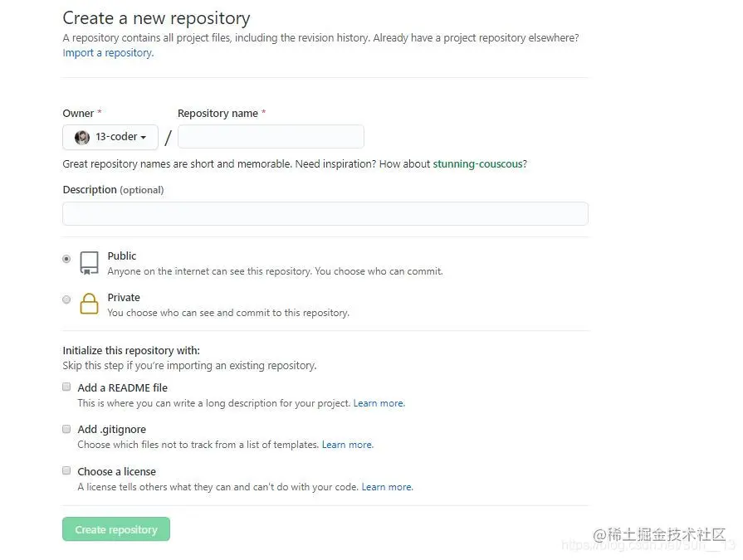Open Learn more link for .gitignore templates
This screenshot has width=743, height=560.
point(347,445)
